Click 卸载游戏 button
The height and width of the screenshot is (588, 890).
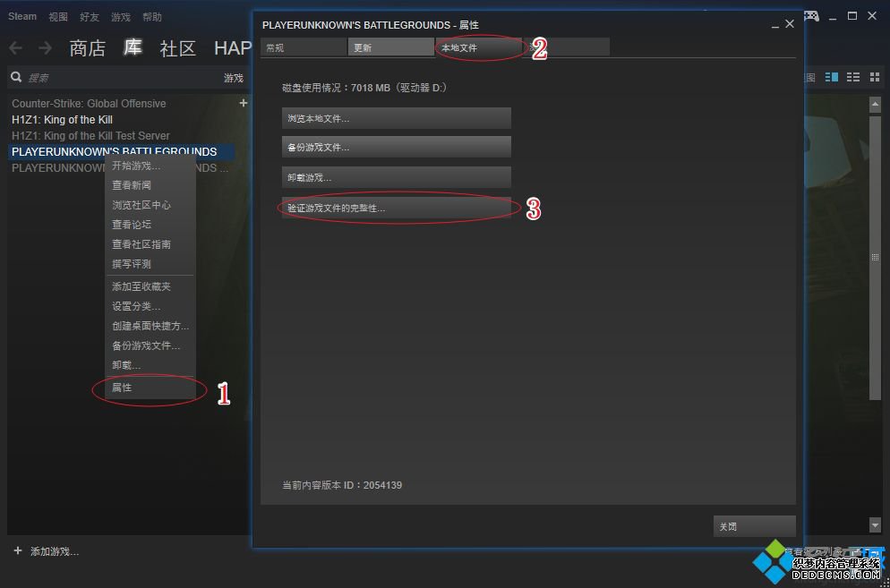point(396,177)
